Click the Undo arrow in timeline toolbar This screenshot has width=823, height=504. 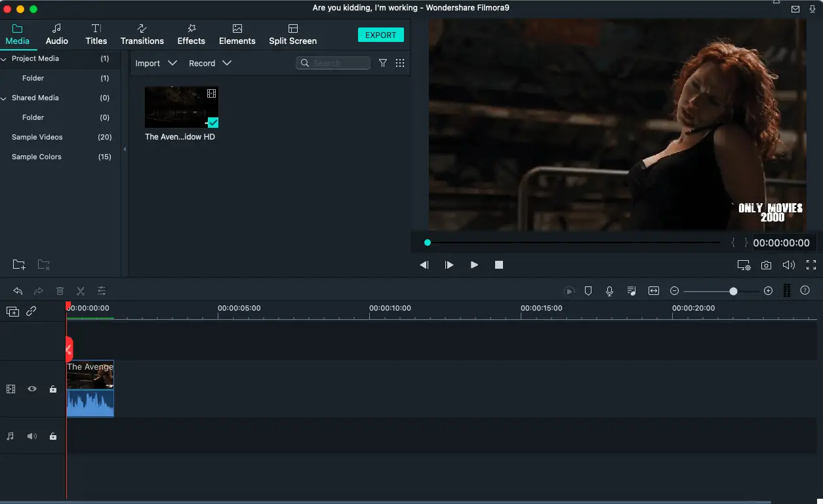(18, 291)
